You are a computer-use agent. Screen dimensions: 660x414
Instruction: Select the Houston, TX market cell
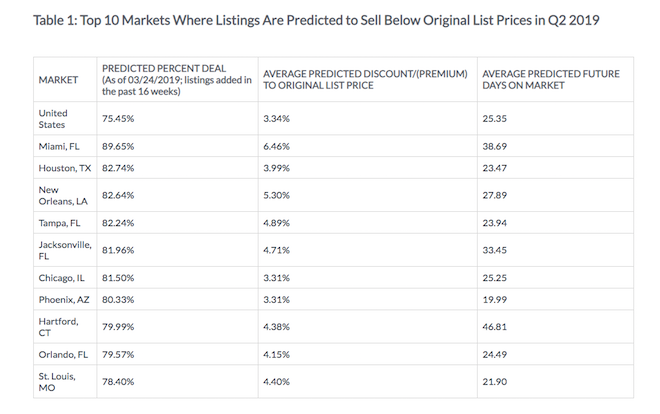pos(65,168)
